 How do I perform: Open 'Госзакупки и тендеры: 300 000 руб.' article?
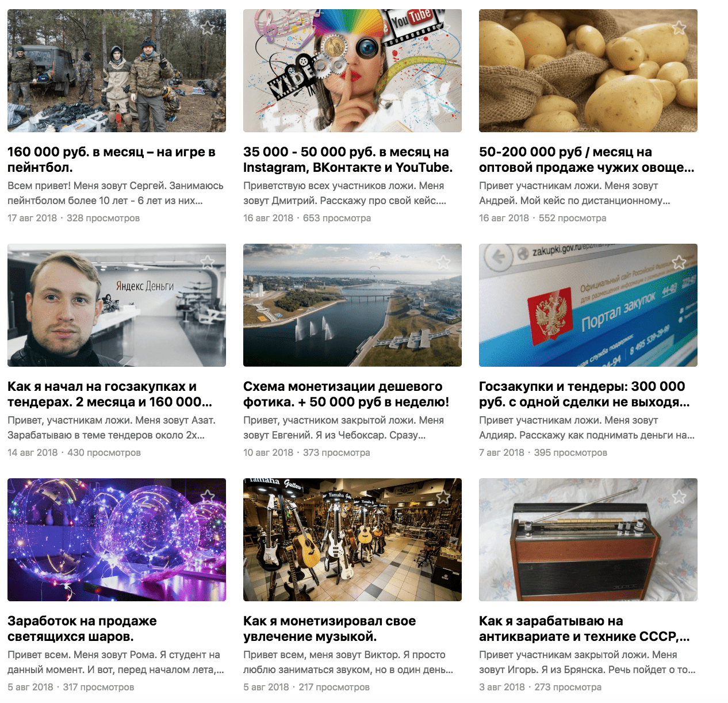click(584, 394)
